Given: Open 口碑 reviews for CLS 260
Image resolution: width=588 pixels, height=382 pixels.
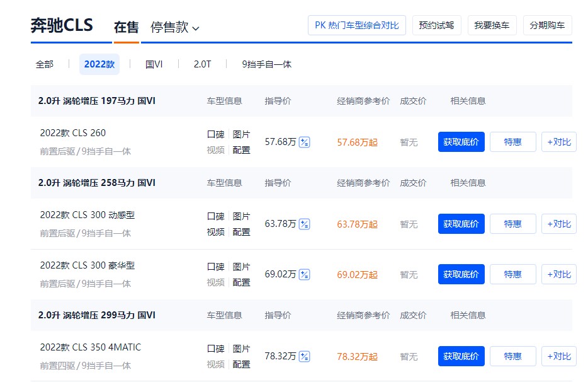Looking at the screenshot, I should click(x=216, y=134).
